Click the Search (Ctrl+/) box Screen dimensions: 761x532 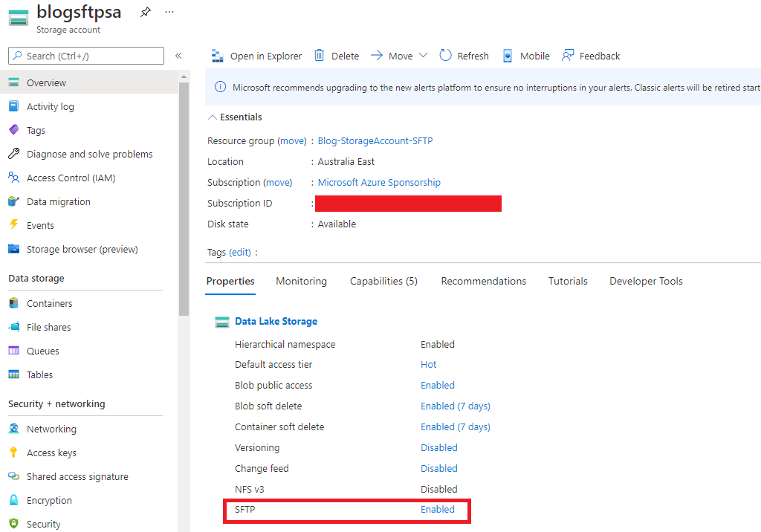point(86,56)
